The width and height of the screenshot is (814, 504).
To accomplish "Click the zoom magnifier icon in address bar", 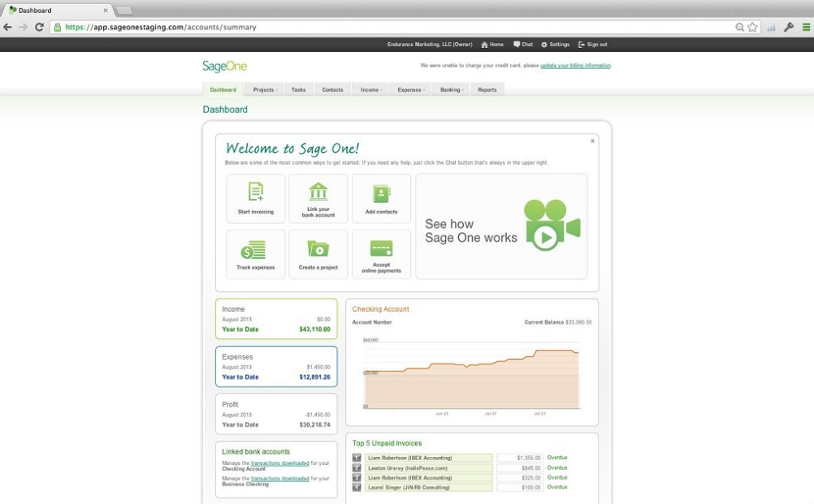I will (x=739, y=27).
